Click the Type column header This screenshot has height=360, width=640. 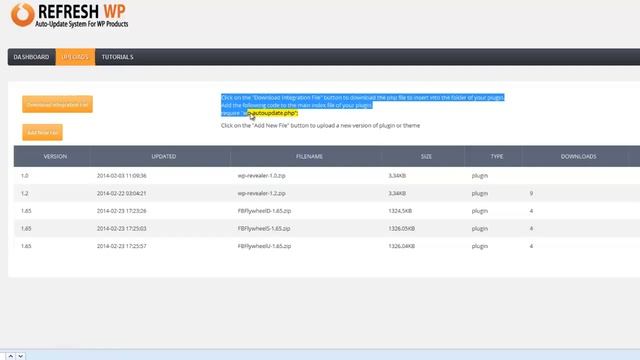[x=497, y=156]
